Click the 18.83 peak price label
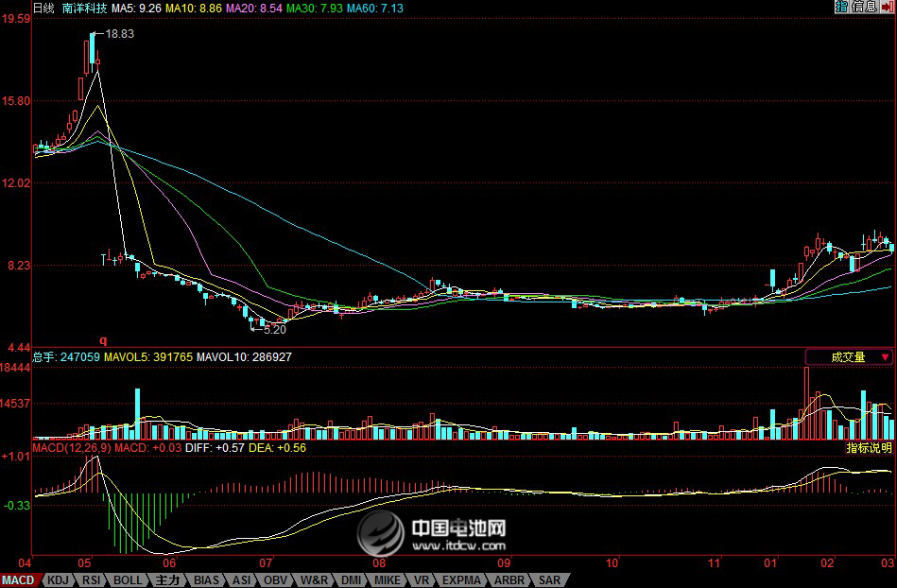 (119, 34)
